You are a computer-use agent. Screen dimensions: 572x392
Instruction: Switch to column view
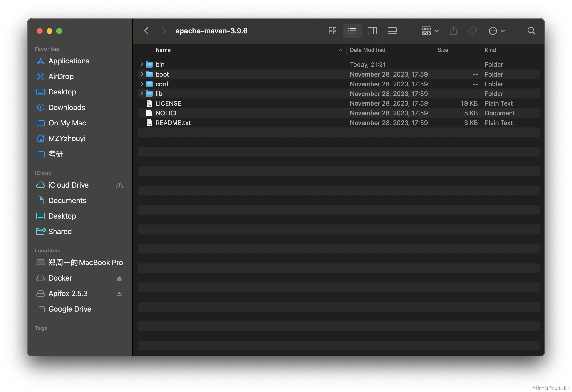[x=372, y=31]
